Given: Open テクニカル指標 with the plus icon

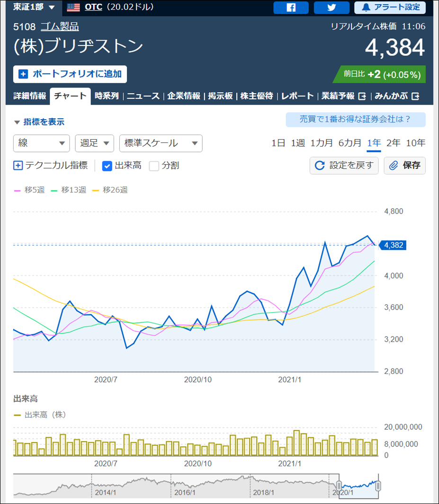Looking at the screenshot, I should tap(18, 166).
